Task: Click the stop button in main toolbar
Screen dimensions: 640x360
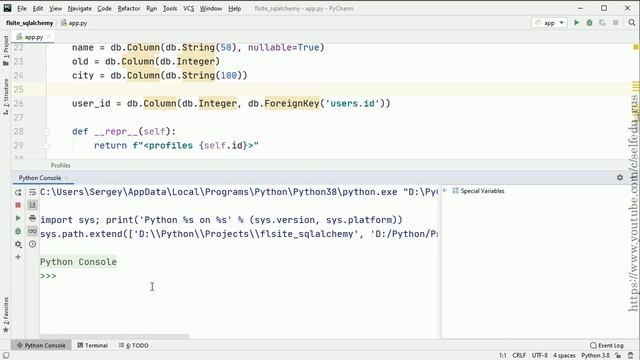Action: click(616, 23)
